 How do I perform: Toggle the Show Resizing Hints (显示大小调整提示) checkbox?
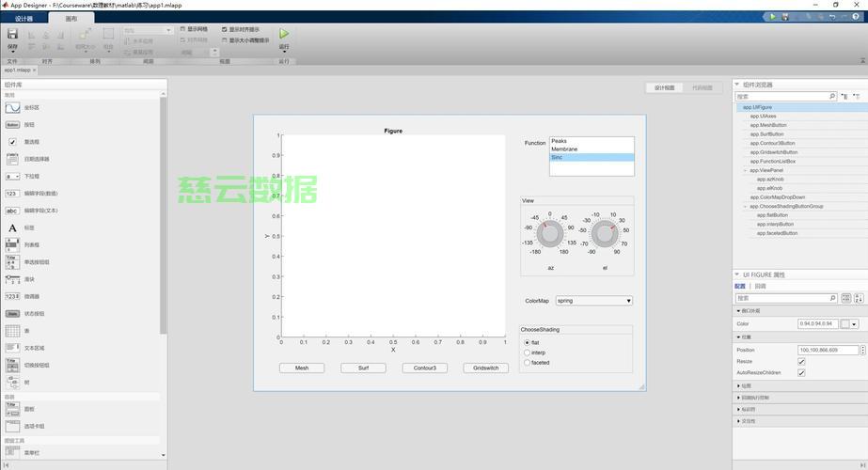[224, 40]
